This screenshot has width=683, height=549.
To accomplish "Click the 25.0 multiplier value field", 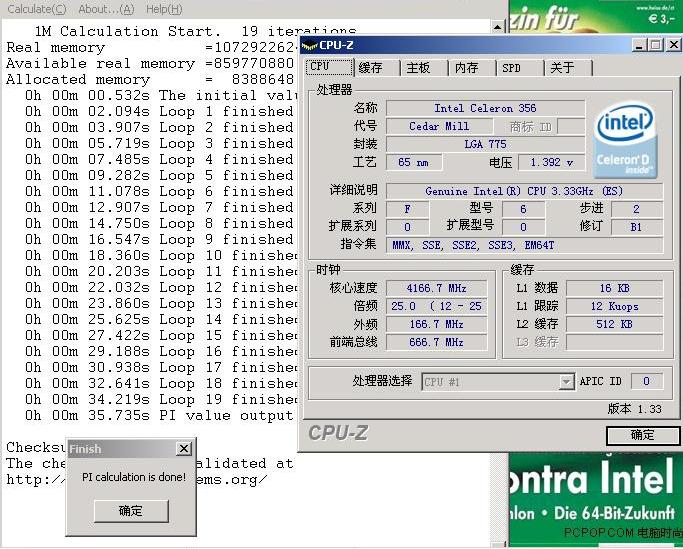I will tap(436, 306).
